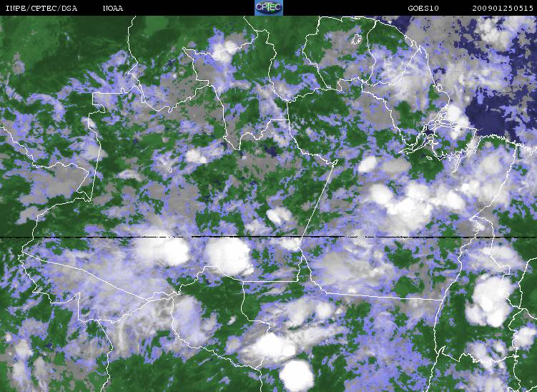The height and width of the screenshot is (392, 537).
Task: Select the GOES10 satellite label
Action: pyautogui.click(x=423, y=8)
